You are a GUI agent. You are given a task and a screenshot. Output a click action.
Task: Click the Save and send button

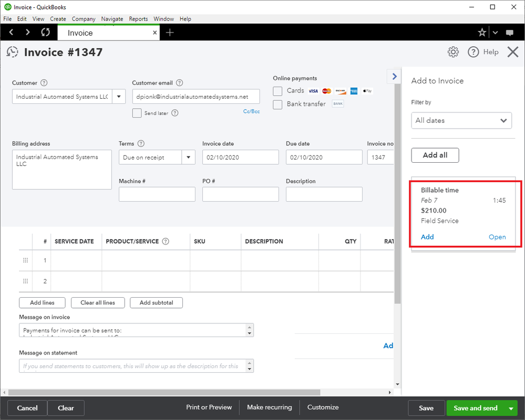point(476,408)
